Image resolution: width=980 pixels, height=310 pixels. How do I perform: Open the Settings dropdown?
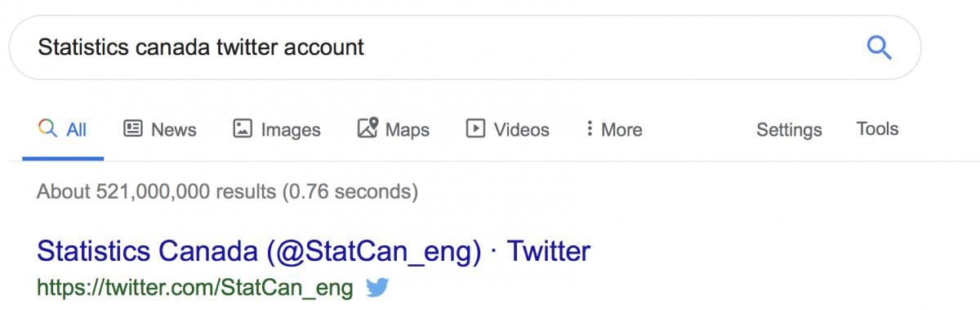click(x=789, y=129)
